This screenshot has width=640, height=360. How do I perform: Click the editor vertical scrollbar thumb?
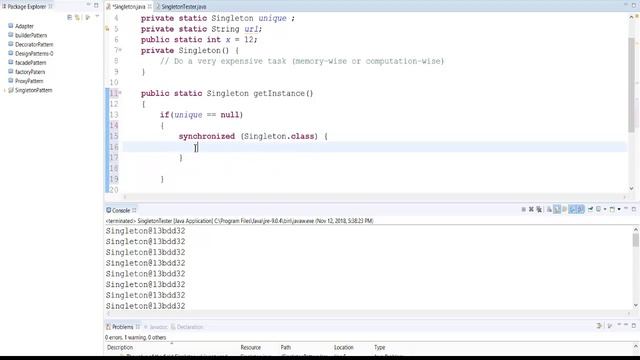point(631,84)
